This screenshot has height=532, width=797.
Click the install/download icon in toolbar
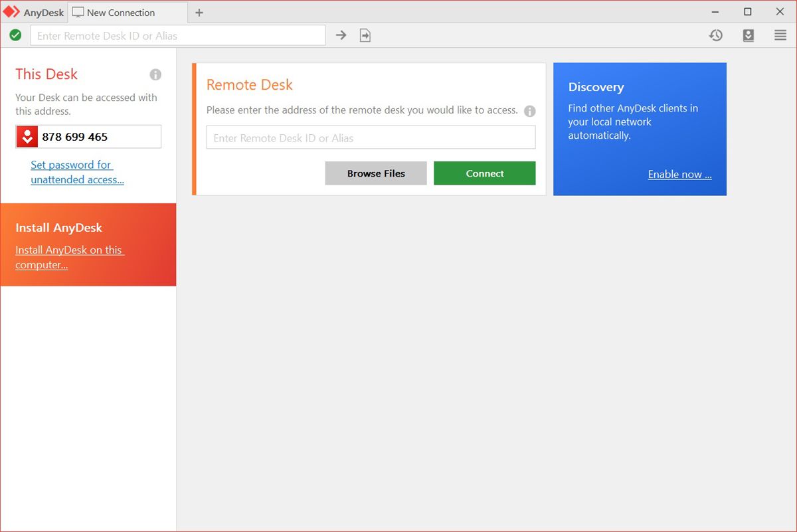tap(749, 35)
